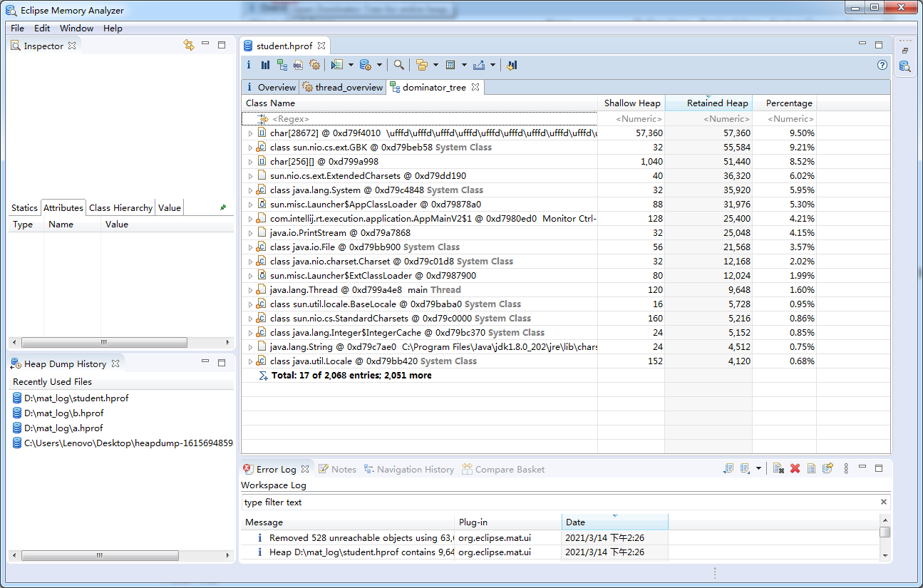Open the Thread Overview gears icon
The height and width of the screenshot is (588, 923).
pos(314,65)
